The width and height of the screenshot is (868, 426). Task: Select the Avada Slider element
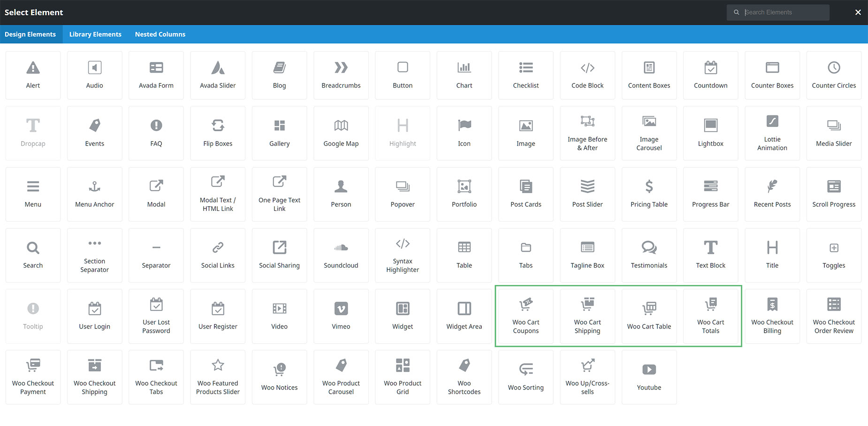coord(218,75)
